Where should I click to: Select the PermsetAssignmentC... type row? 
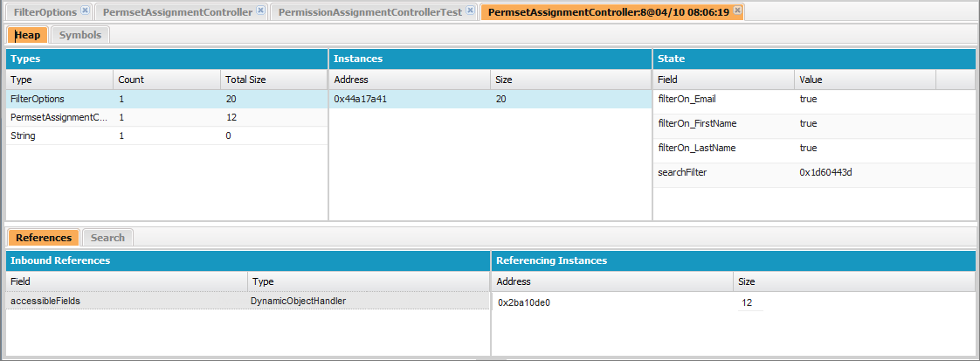[x=58, y=117]
